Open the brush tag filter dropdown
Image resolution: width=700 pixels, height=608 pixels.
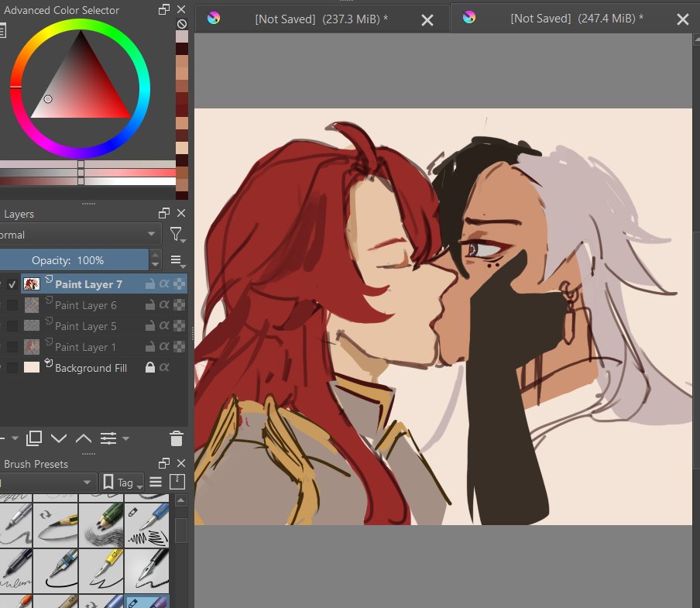click(48, 482)
